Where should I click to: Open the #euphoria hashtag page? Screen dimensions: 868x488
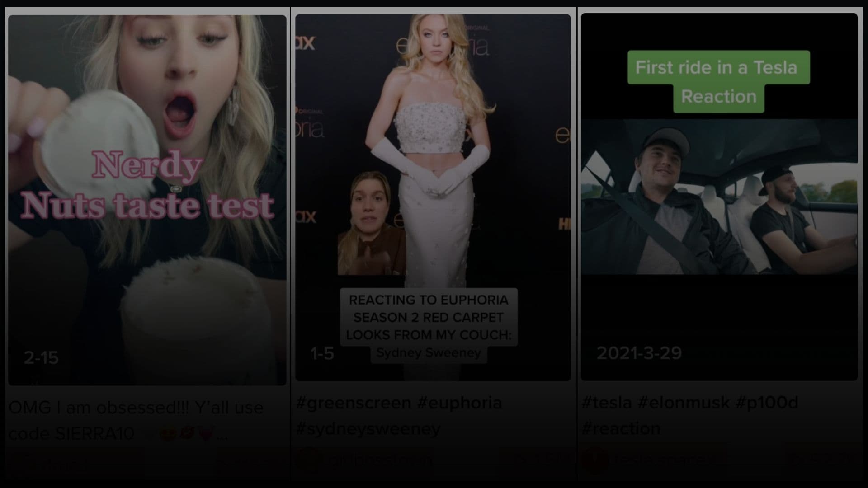(459, 403)
